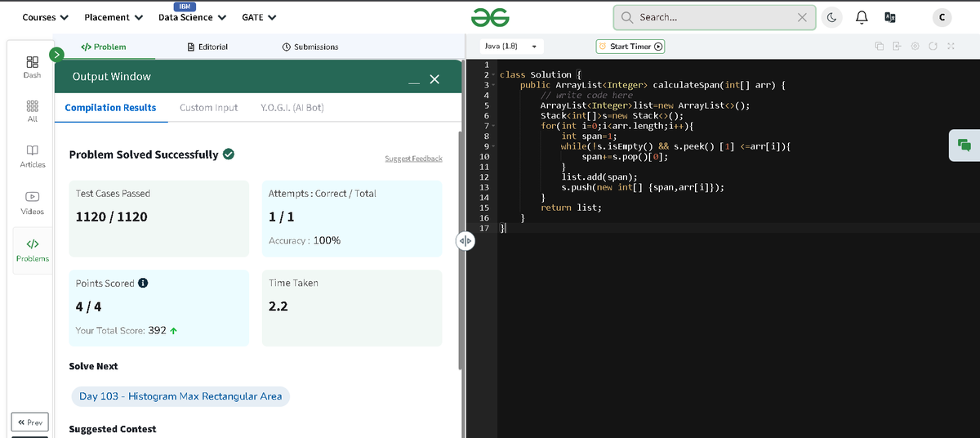Screen dimensions: 980x438
Task: Select Problems in the sidebar
Action: coord(32,250)
